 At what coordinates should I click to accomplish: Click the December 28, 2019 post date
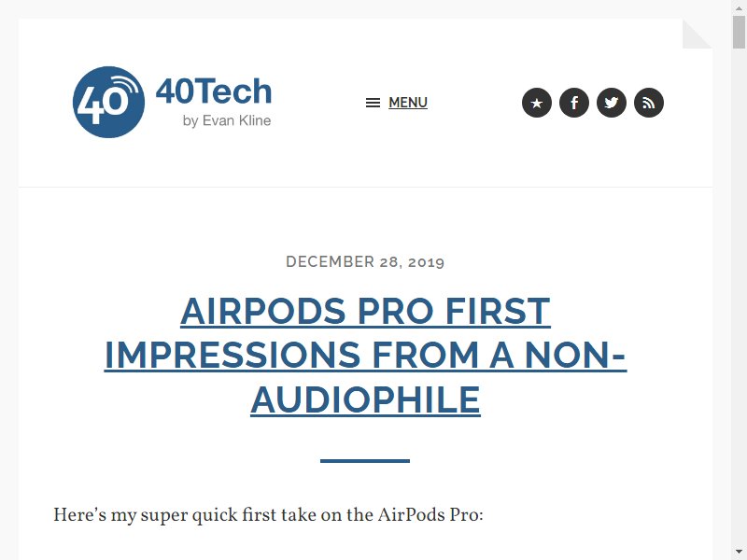pyautogui.click(x=365, y=261)
